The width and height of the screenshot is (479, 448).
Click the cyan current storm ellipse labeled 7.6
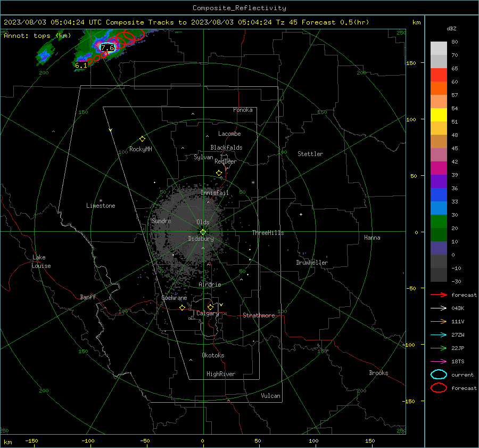pos(107,47)
